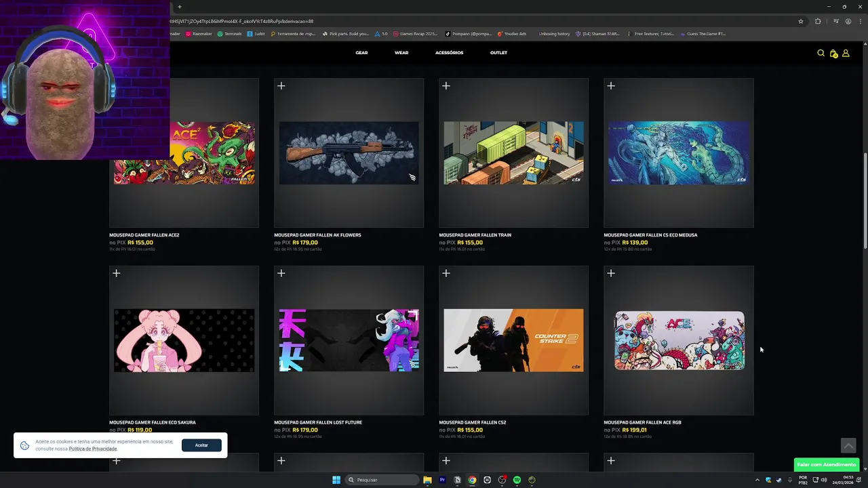Click the page vertical scrollbar thumb
The height and width of the screenshot is (488, 868).
tap(865, 200)
